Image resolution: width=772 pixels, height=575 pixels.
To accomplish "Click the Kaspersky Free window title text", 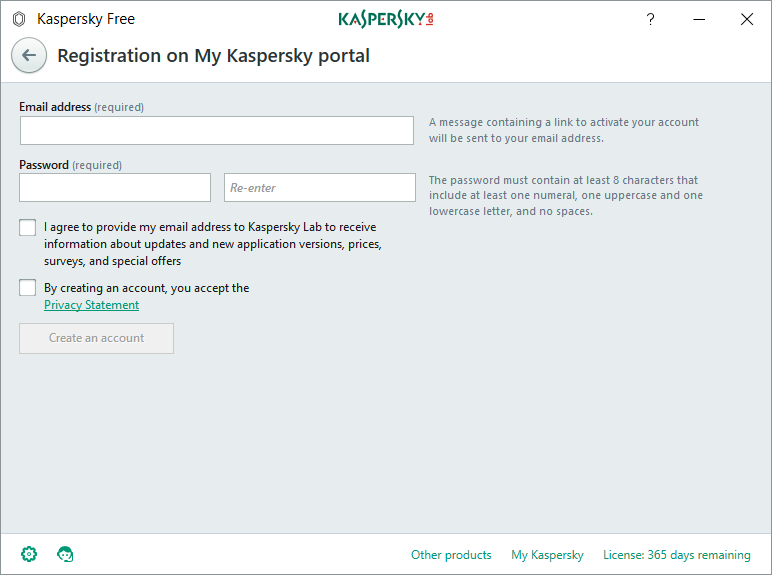I will coord(86,19).
